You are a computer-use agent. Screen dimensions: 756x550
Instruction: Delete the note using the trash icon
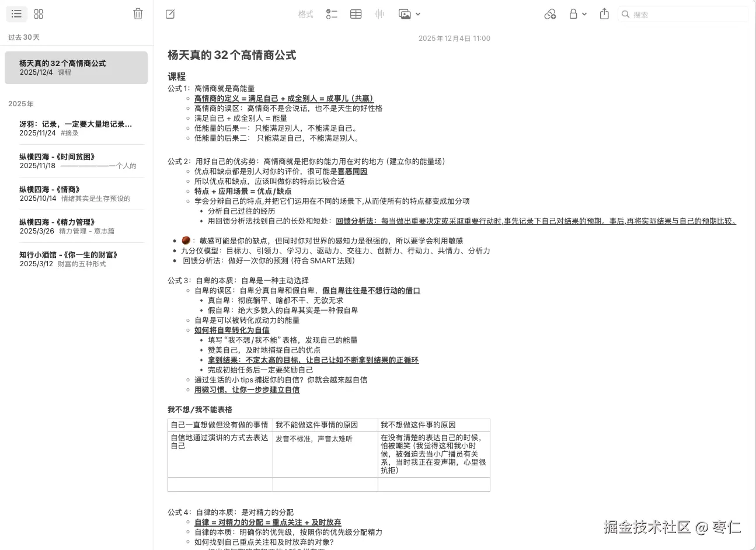click(x=138, y=13)
